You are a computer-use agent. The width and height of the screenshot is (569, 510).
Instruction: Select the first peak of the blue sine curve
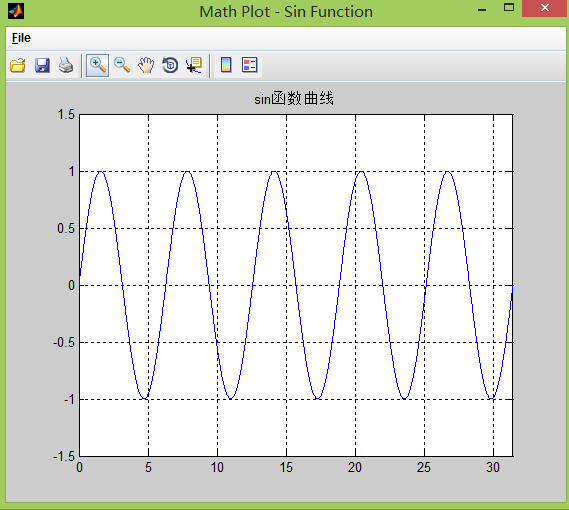[101, 172]
